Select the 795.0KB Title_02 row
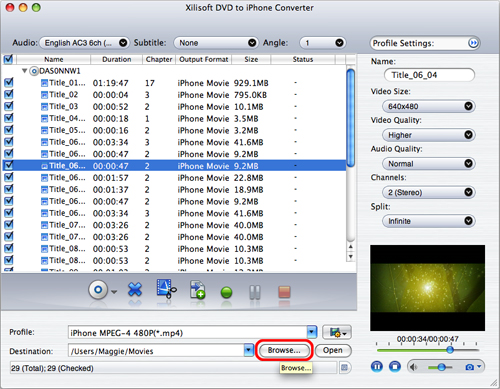This screenshot has width=500, height=389. pyautogui.click(x=174, y=95)
